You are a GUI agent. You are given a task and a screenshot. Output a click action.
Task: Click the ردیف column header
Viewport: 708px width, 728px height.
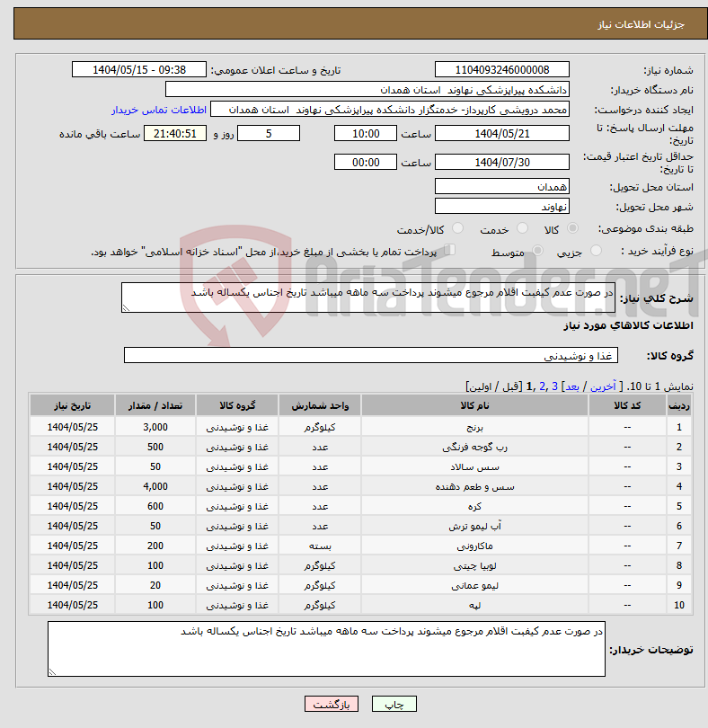[x=678, y=405]
